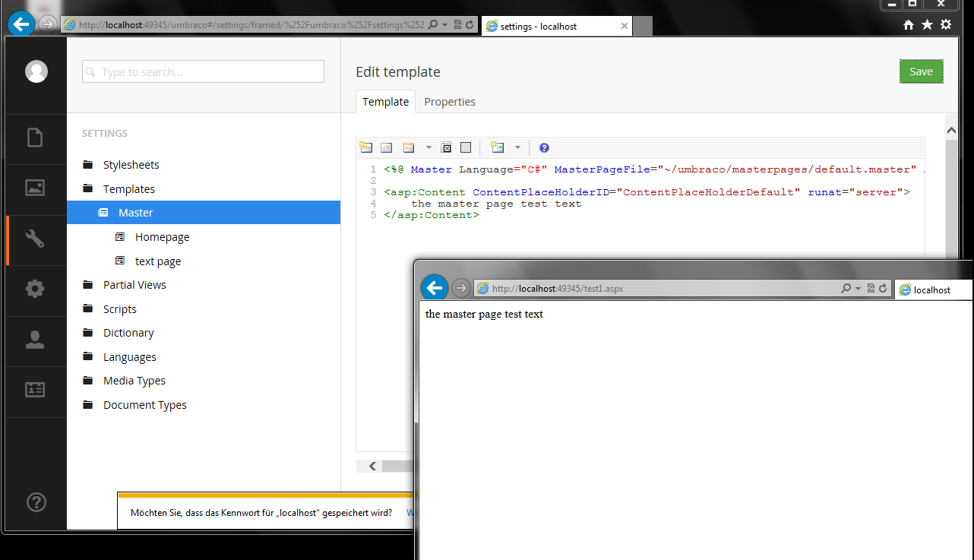Go back in the settings browser window
The width and height of the screenshot is (974, 560).
(x=21, y=24)
